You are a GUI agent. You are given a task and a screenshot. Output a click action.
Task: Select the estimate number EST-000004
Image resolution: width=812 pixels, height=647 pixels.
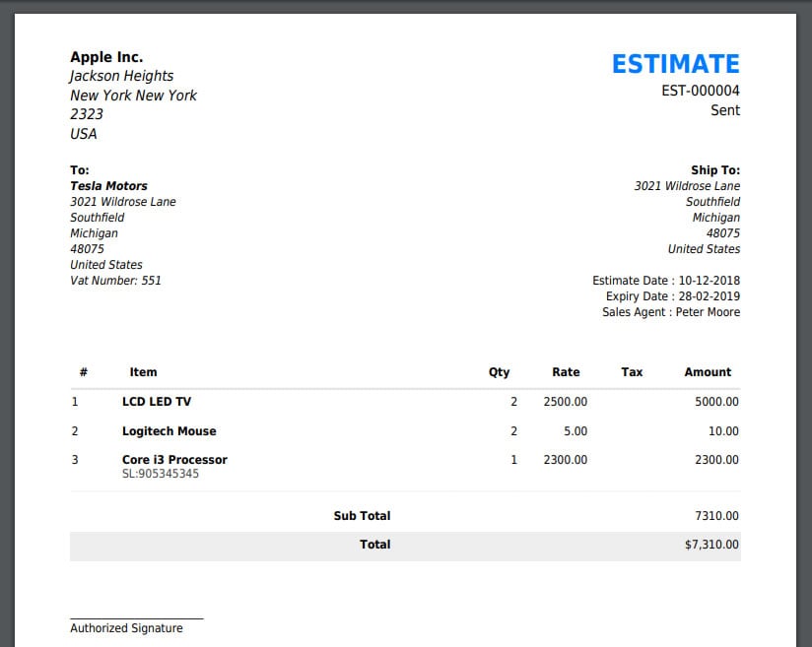click(x=700, y=91)
